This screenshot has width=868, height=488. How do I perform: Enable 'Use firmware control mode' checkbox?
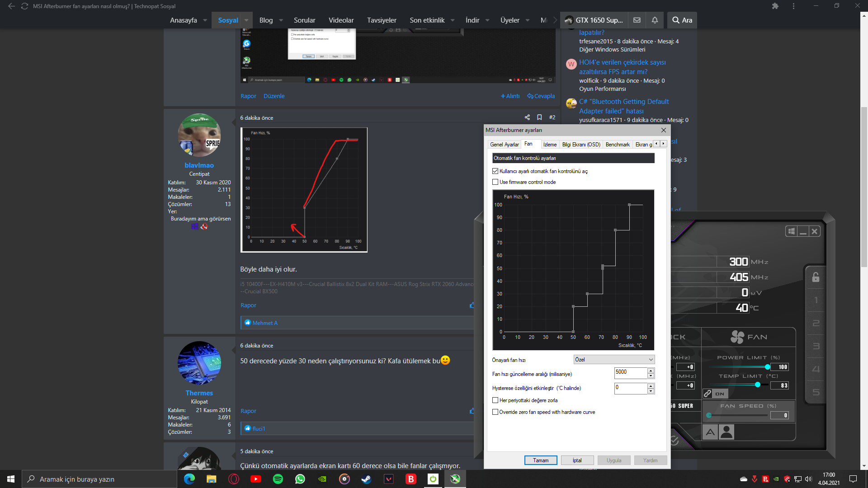[495, 182]
